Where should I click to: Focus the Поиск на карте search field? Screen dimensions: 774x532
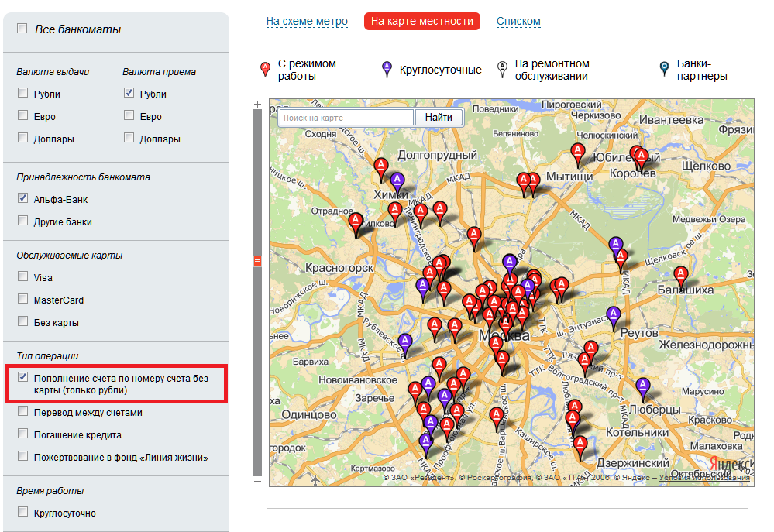coord(346,118)
